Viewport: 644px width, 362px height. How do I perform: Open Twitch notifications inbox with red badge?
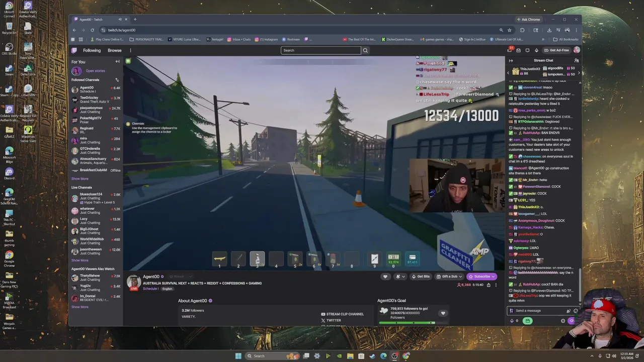tap(510, 50)
